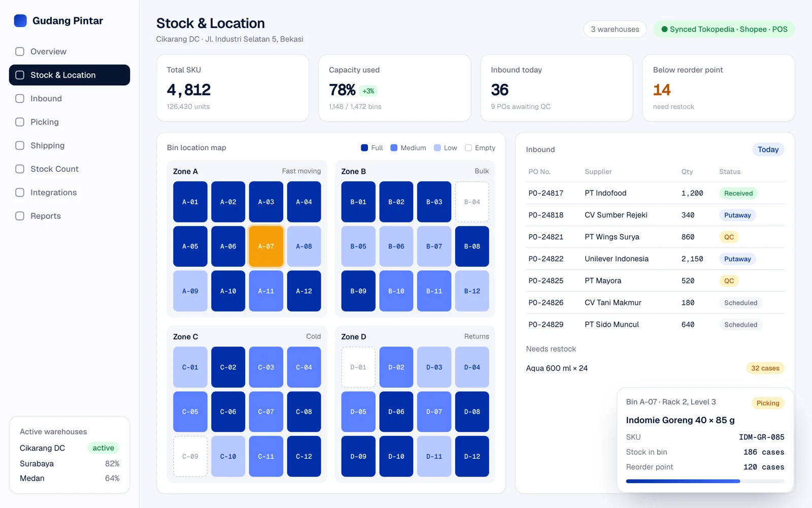Select the Medan warehouse row
The image size is (812, 508).
click(x=70, y=479)
